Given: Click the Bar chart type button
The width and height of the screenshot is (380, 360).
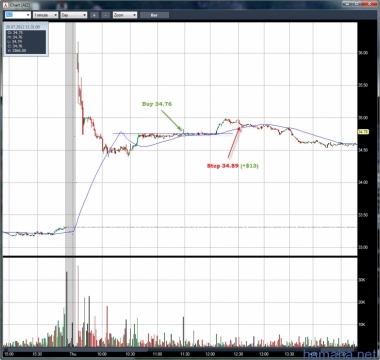Looking at the screenshot, I should [154, 15].
